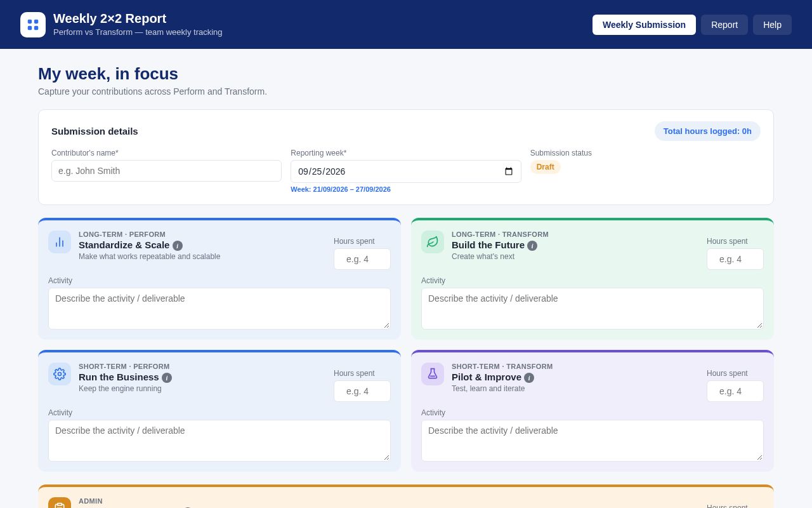Viewport: 812px width, 508px height.
Task: Open the Help tab
Action: 772,25
